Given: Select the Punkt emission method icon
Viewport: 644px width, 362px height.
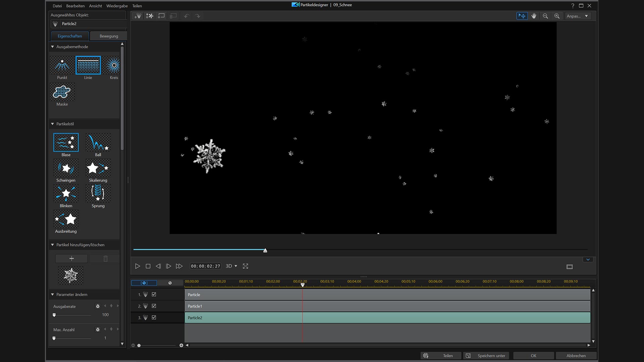Looking at the screenshot, I should tap(62, 65).
